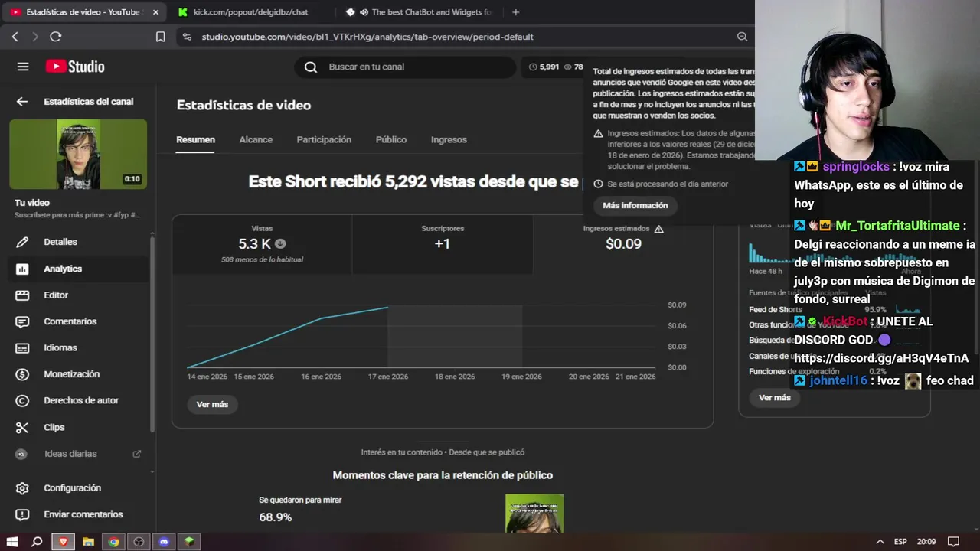Switch to the Participación tab
The image size is (980, 551).
pyautogui.click(x=324, y=140)
